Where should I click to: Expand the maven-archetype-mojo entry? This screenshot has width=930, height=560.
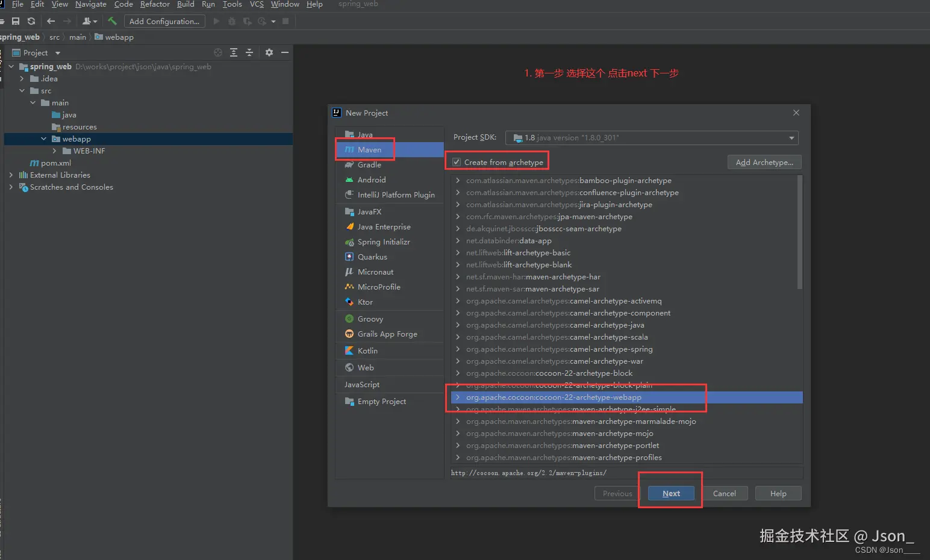458,433
